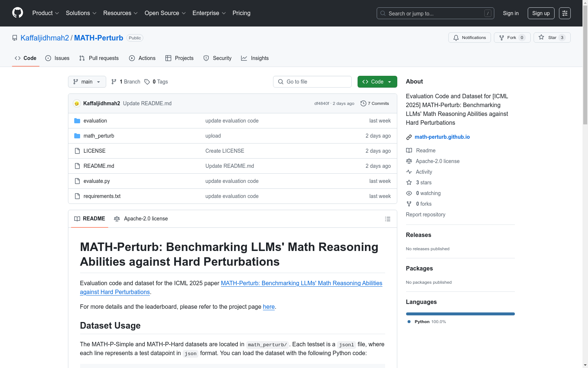Click the Notifications bell icon
Screen dimensions: 588x368
(x=456, y=38)
